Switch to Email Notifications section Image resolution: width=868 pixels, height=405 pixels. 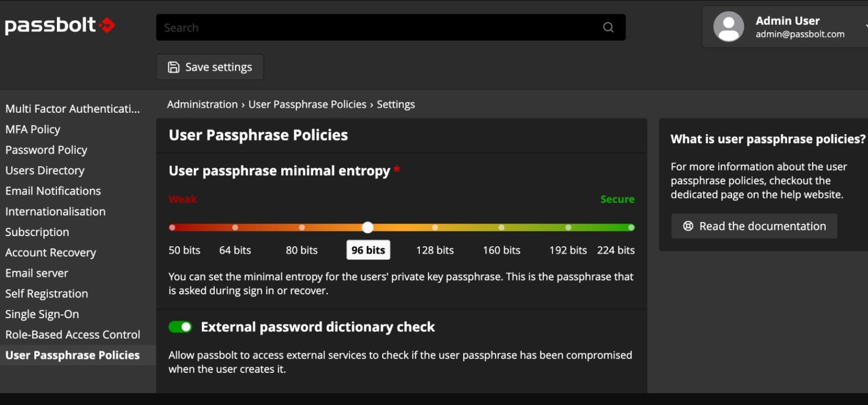[x=52, y=191]
